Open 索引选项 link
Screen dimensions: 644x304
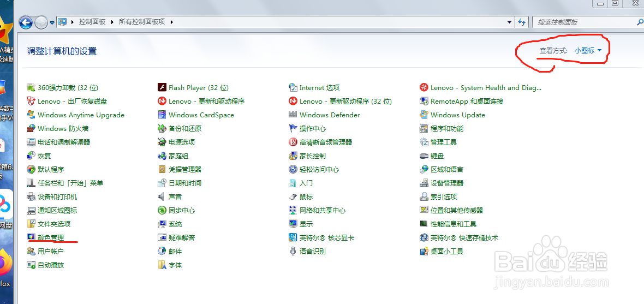coord(444,197)
